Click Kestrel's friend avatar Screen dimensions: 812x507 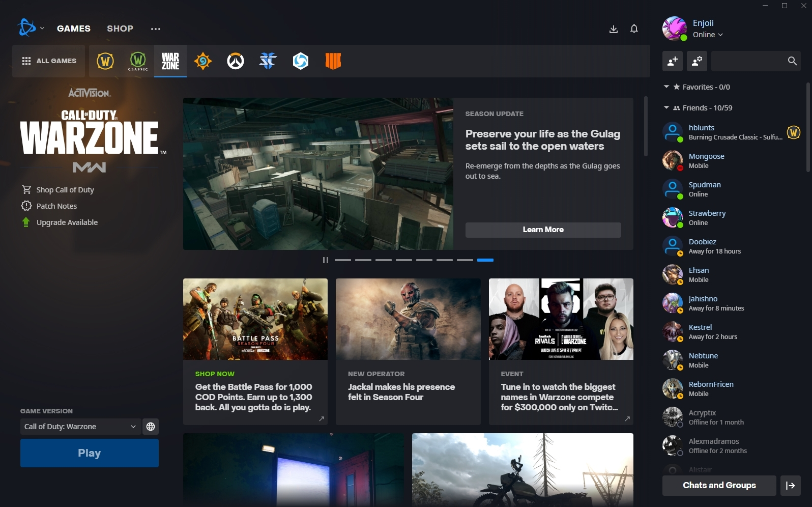tap(673, 332)
